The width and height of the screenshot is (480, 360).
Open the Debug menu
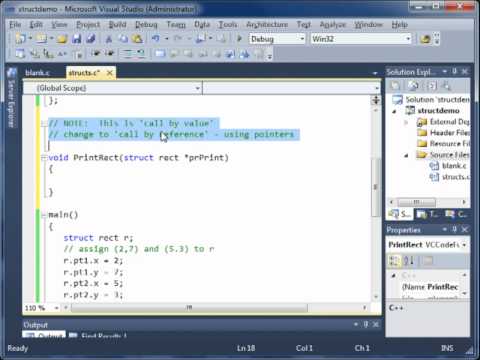pos(146,24)
